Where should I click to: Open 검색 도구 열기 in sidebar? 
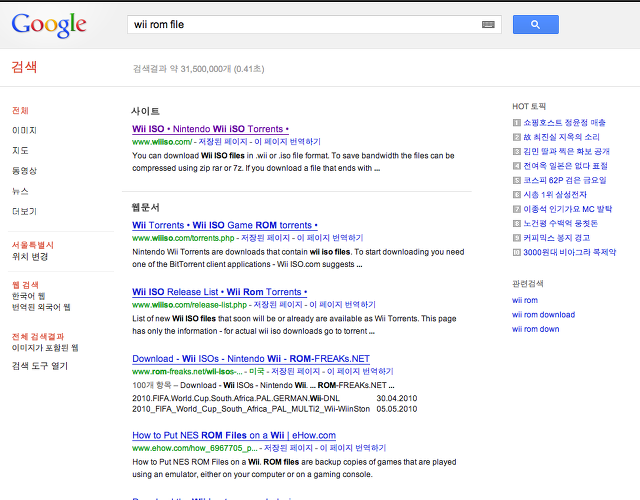point(40,366)
